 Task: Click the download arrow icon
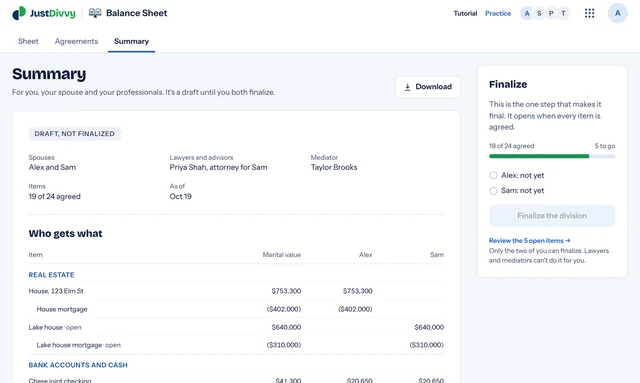coord(407,87)
